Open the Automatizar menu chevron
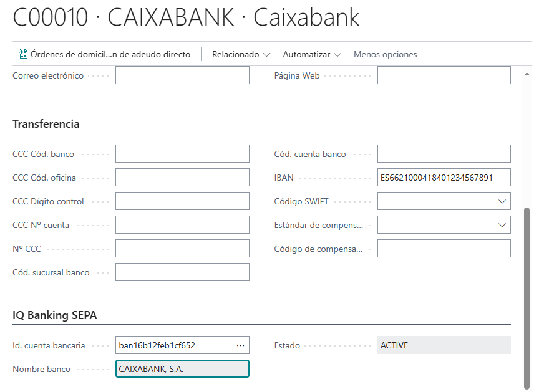This screenshot has height=392, width=539. pyautogui.click(x=337, y=54)
